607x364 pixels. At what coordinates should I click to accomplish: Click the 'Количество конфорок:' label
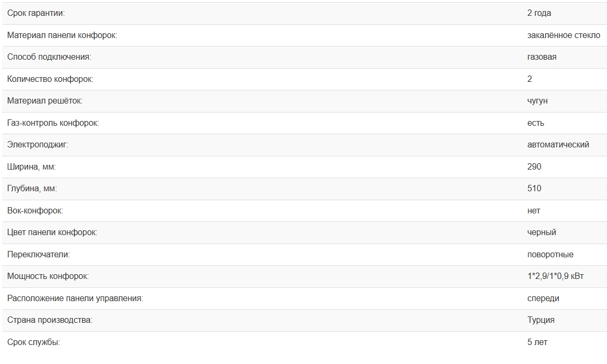tap(50, 79)
